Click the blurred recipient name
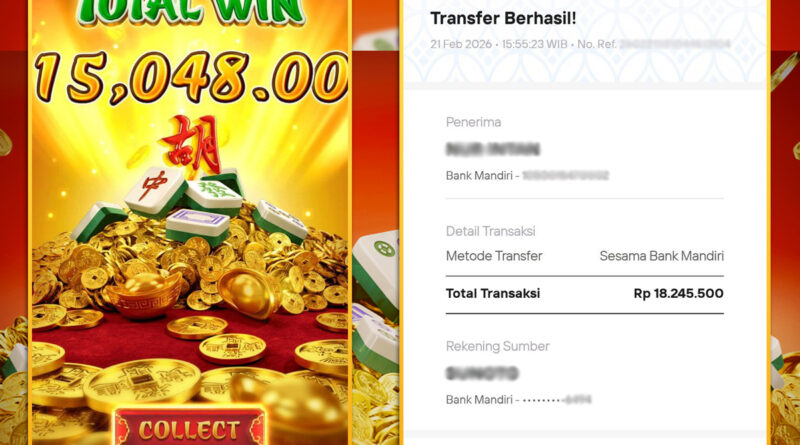 [x=493, y=150]
